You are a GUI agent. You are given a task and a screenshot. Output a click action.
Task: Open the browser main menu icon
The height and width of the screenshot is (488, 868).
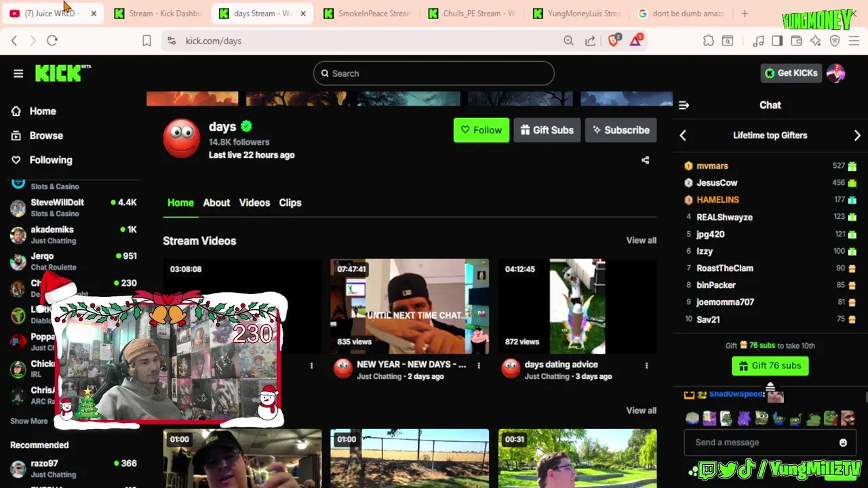(x=854, y=41)
